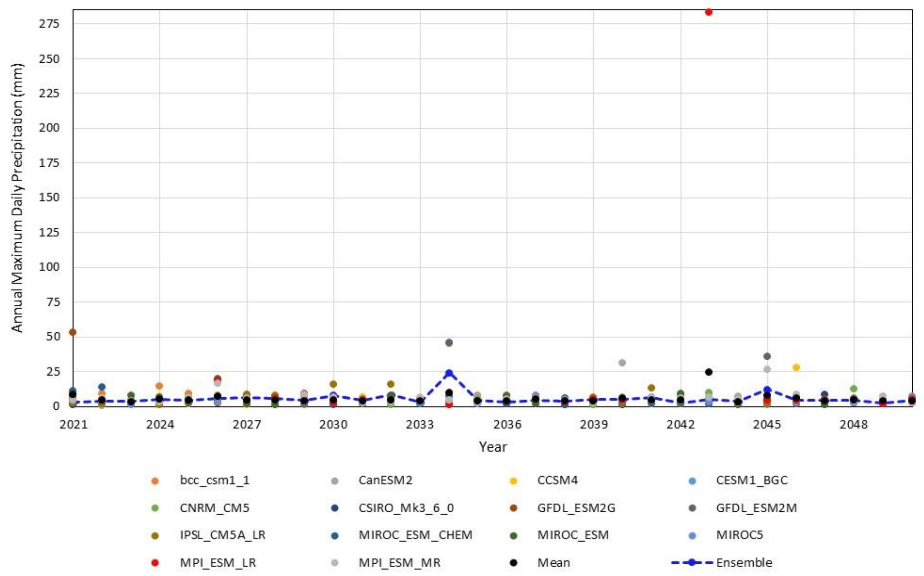Image resolution: width=924 pixels, height=576 pixels.
Task: Click the Ensemble dashed line legend entry
Action: point(692,563)
